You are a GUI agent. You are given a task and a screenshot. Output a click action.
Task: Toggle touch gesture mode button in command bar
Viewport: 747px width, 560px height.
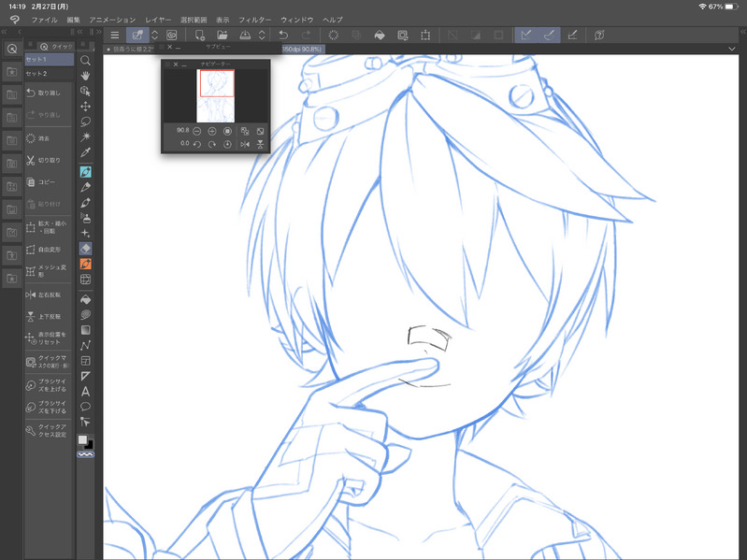pos(137,36)
